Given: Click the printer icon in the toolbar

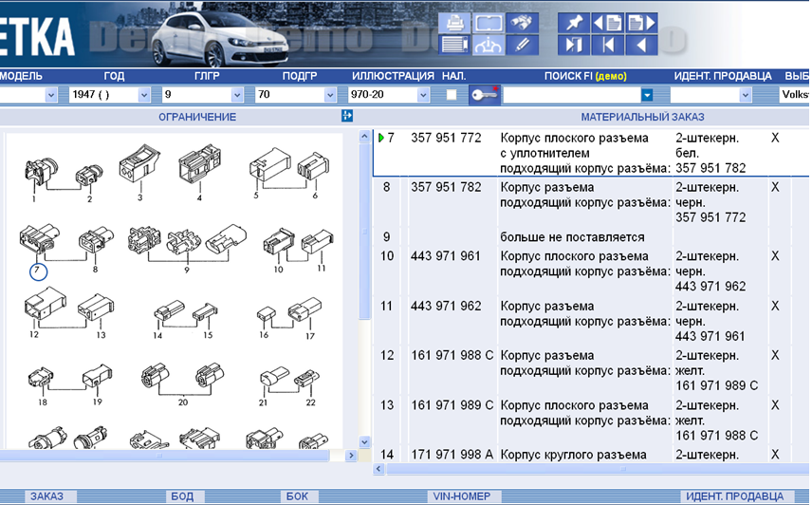Looking at the screenshot, I should click(454, 24).
